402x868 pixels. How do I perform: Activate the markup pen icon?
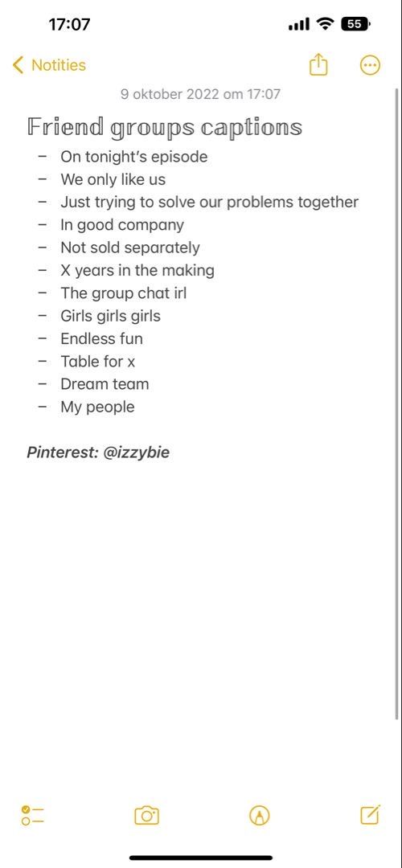[259, 815]
